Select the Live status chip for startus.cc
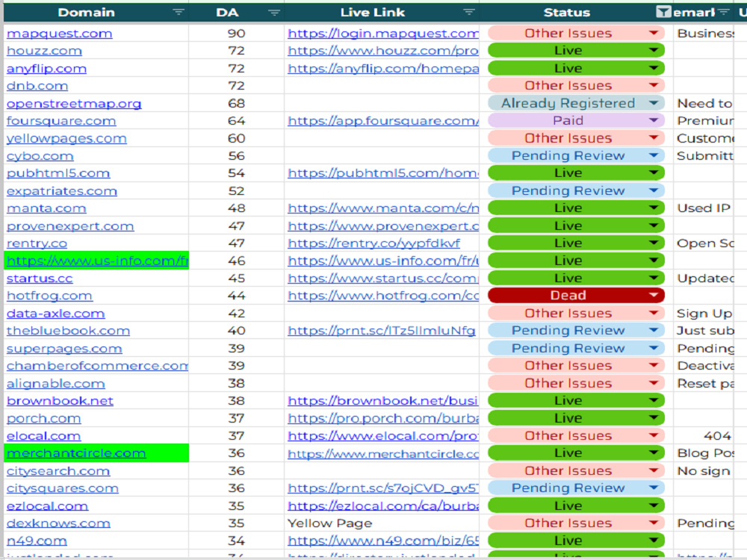This screenshot has width=747, height=560. (577, 278)
